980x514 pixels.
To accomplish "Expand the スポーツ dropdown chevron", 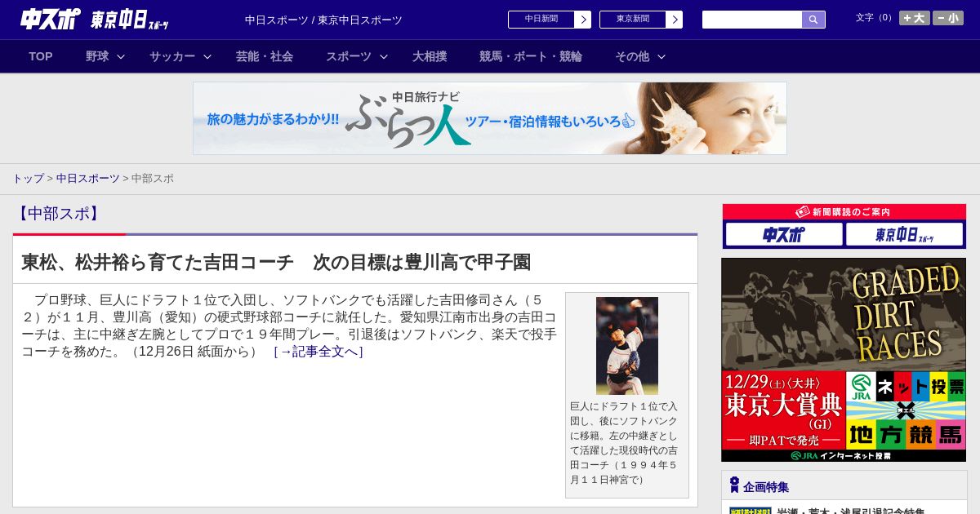I will click(384, 56).
